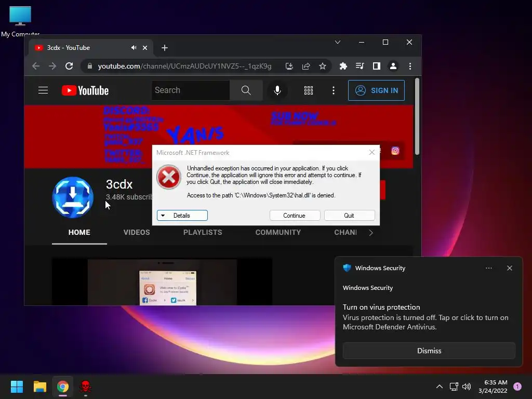Image resolution: width=532 pixels, height=399 pixels.
Task: Open the My Computer desktop icon
Action: (x=20, y=20)
